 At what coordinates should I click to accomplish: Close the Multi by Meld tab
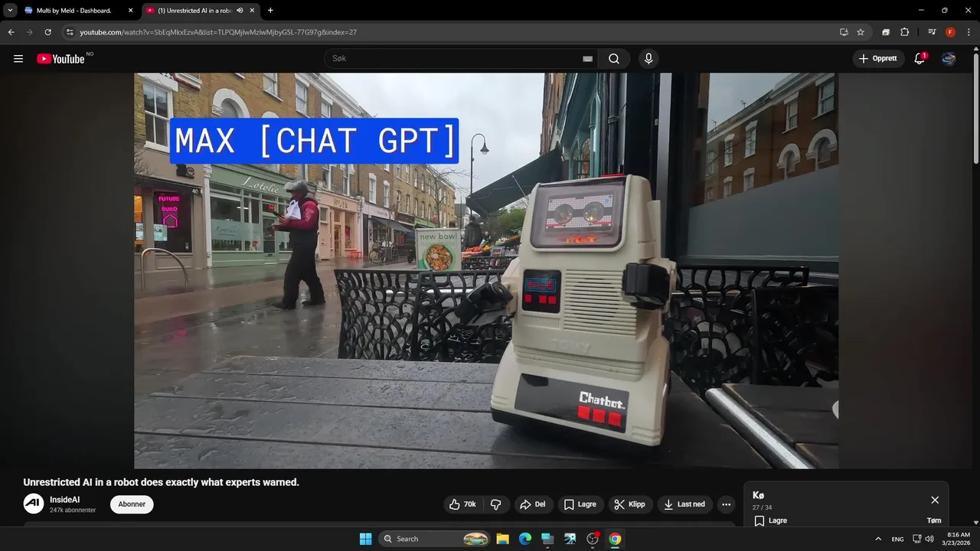point(130,11)
